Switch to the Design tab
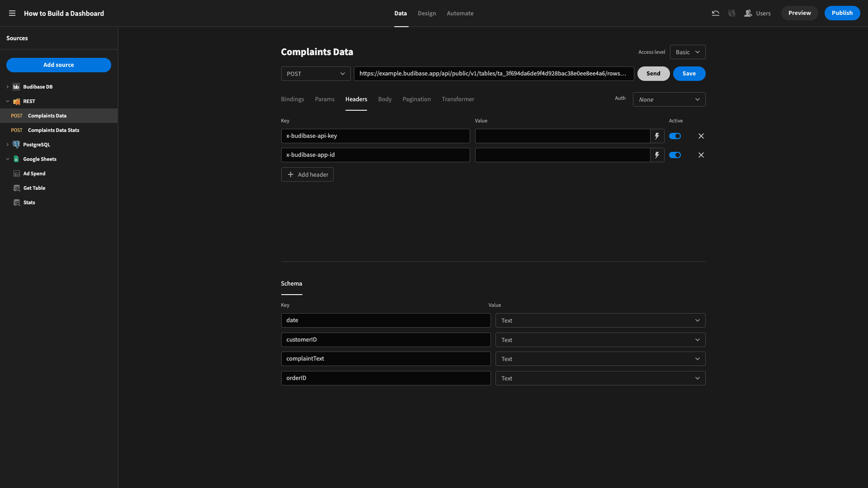The height and width of the screenshot is (488, 868). (x=426, y=13)
